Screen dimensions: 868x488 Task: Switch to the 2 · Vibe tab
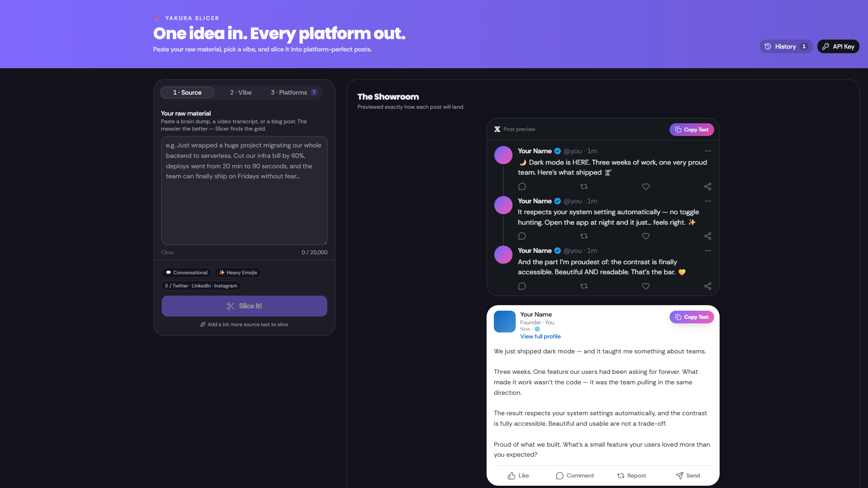click(x=241, y=92)
